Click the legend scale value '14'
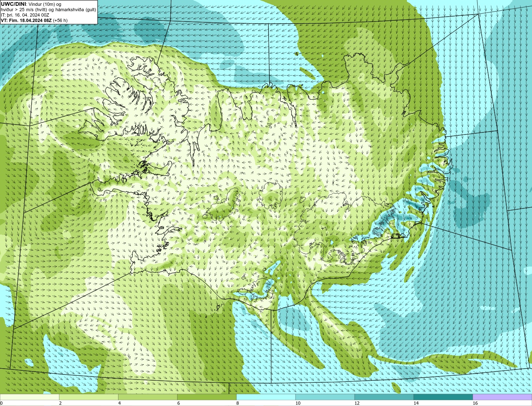532x406 pixels. 416,403
